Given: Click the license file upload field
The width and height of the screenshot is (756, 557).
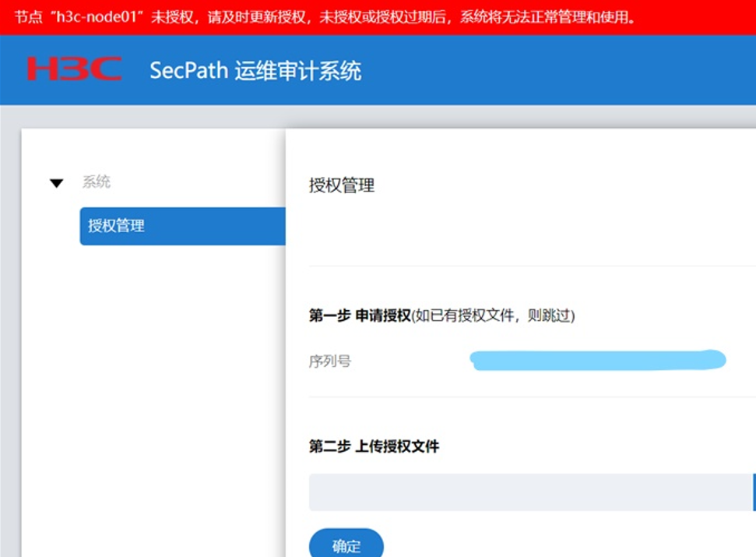Looking at the screenshot, I should tap(531, 492).
